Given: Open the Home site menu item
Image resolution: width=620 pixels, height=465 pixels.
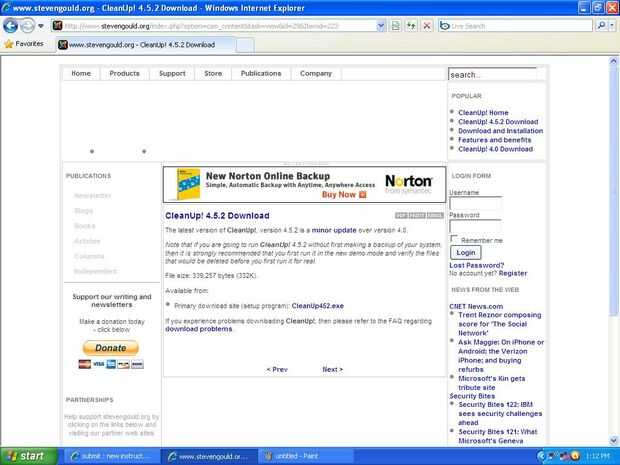Looking at the screenshot, I should (81, 74).
